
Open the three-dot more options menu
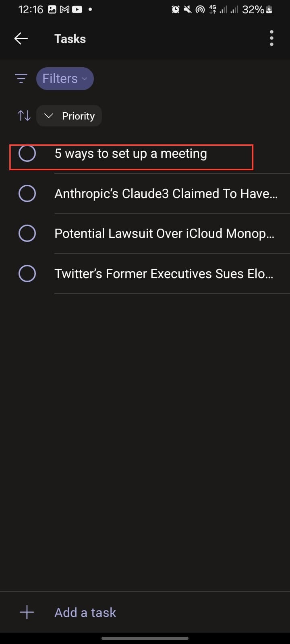click(271, 38)
